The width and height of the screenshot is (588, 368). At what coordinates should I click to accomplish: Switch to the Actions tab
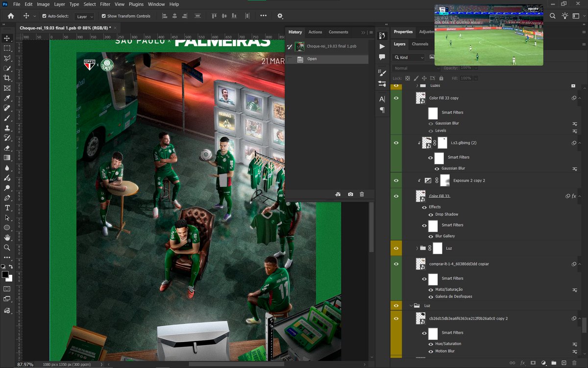click(315, 32)
